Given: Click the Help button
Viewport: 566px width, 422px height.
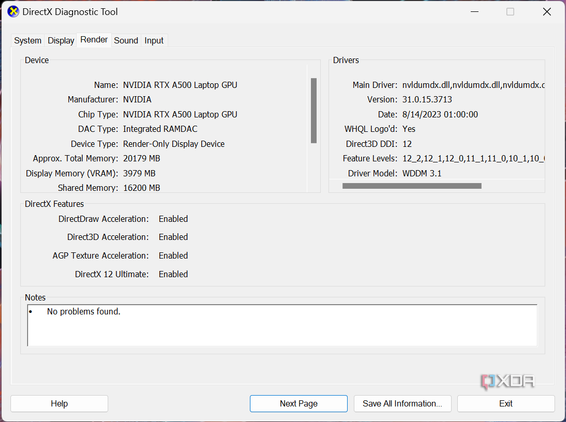Looking at the screenshot, I should click(59, 404).
